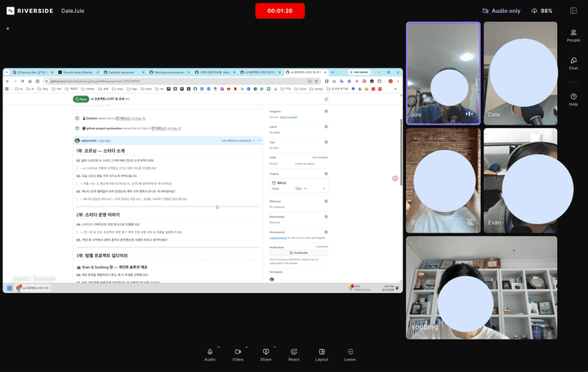The height and width of the screenshot is (372, 588).
Task: Expand the Audio device options chevron
Action: pyautogui.click(x=218, y=348)
